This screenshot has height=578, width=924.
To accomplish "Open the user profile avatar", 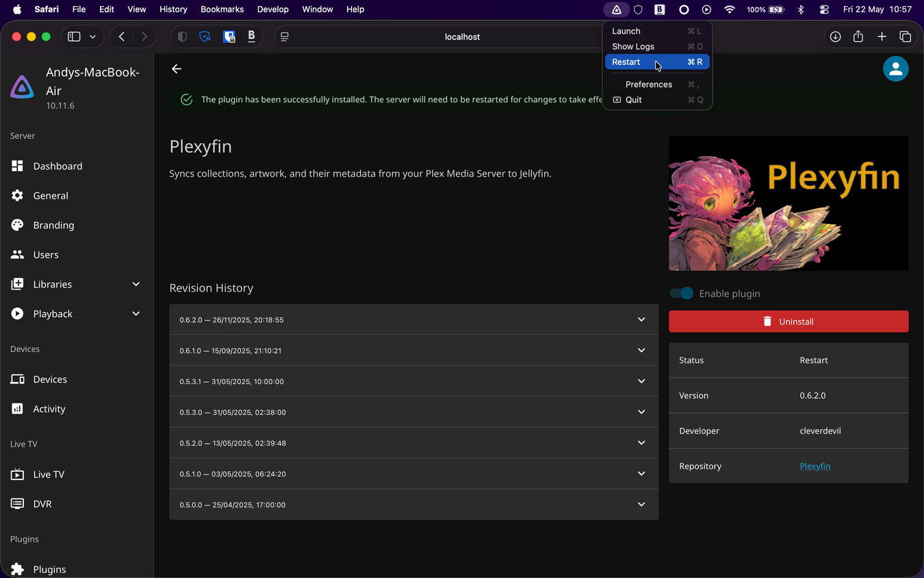I will (x=895, y=68).
